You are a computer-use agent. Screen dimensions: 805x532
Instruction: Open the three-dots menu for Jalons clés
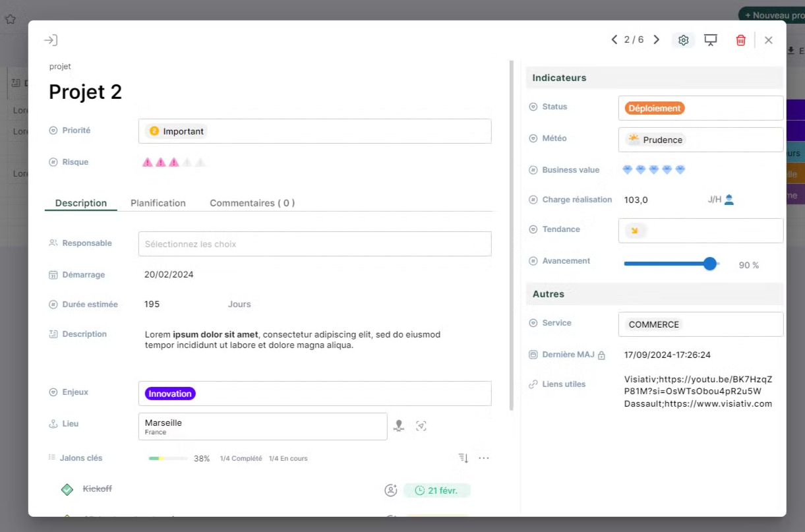point(484,458)
